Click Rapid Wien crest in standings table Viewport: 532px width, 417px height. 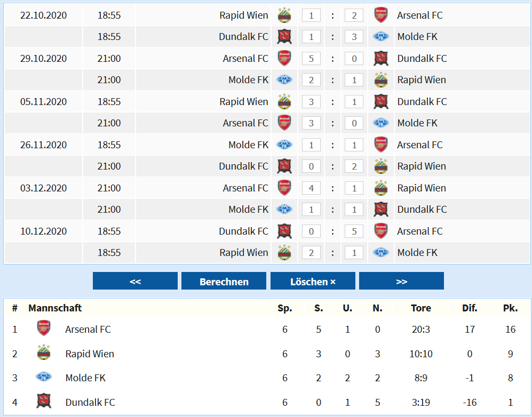43,353
